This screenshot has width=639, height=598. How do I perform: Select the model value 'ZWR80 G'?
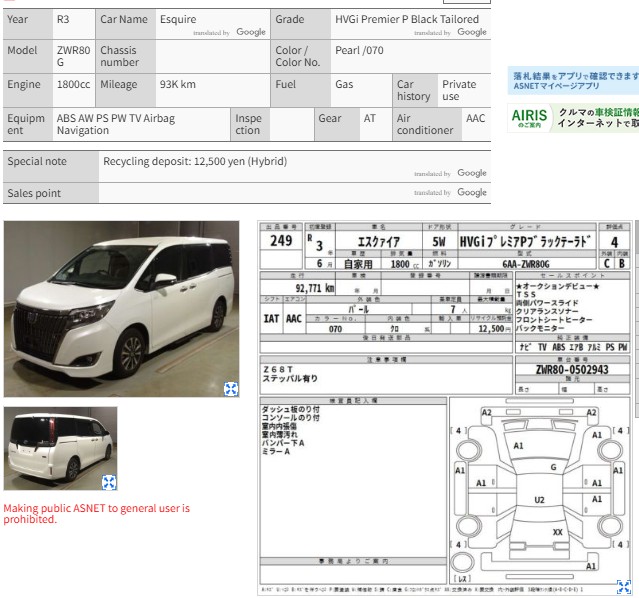pyautogui.click(x=73, y=56)
